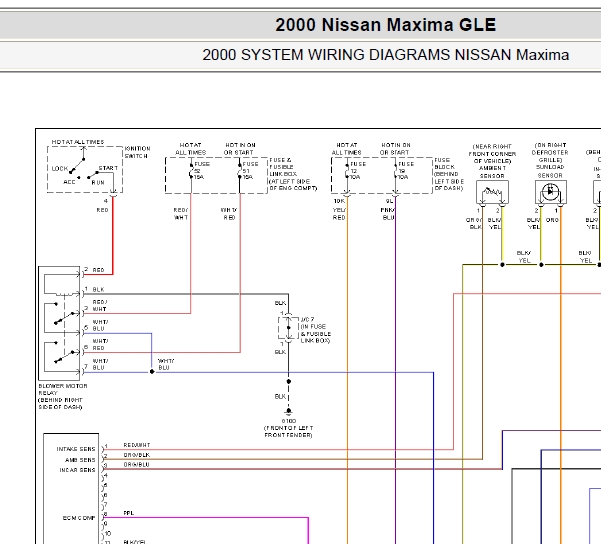Screen dimensions: 601x544
Task: Click the '9L' connector pin label
Action: pyautogui.click(x=389, y=201)
